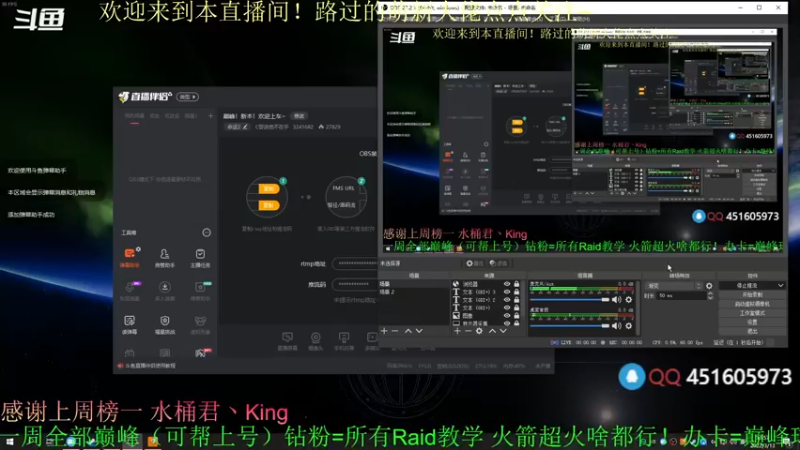Screen dimensions: 800x450
Task: Remove the selected source in OBS sources
Action: pos(468,331)
